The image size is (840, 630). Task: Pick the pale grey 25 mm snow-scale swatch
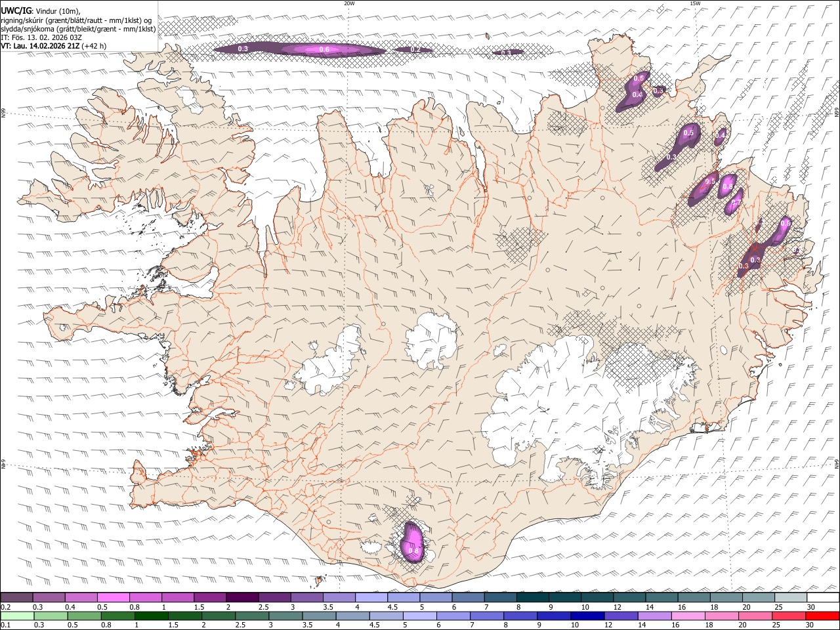coord(791,597)
